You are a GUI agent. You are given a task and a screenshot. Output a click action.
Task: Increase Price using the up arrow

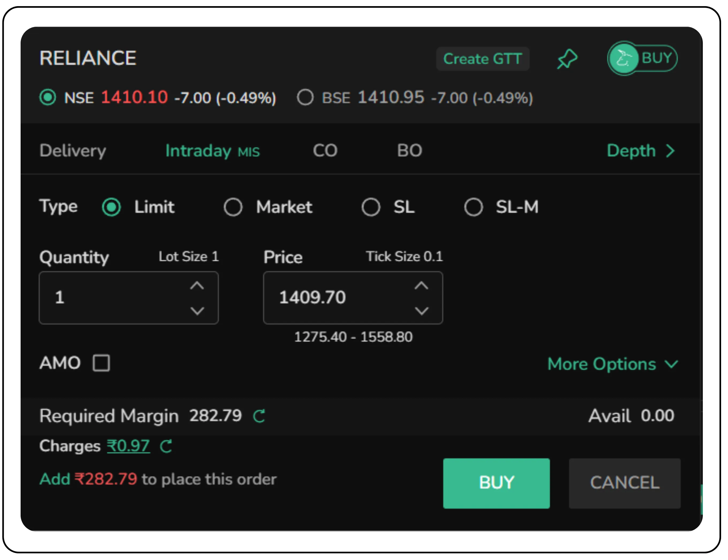click(422, 285)
